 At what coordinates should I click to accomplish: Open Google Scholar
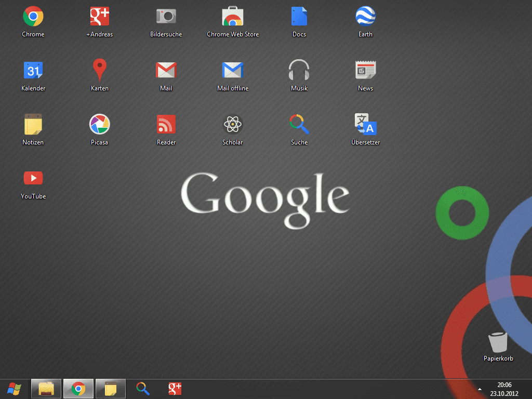[232, 125]
